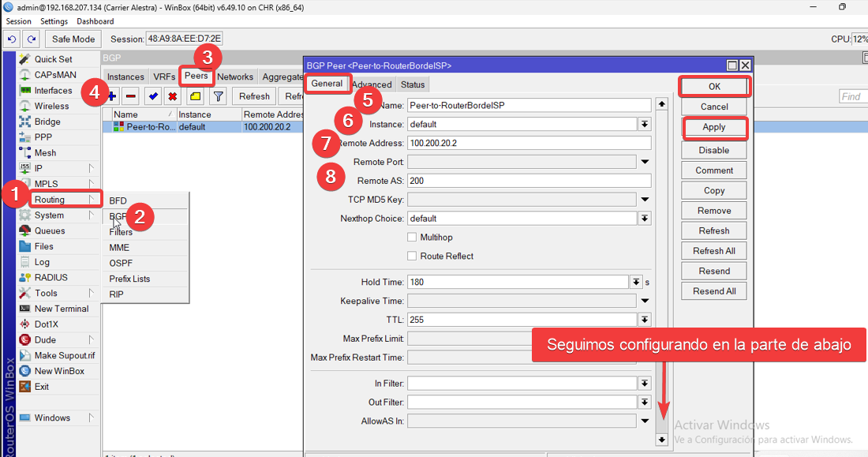This screenshot has width=868, height=457.
Task: Enable the Route Reflect checkbox
Action: click(x=412, y=257)
